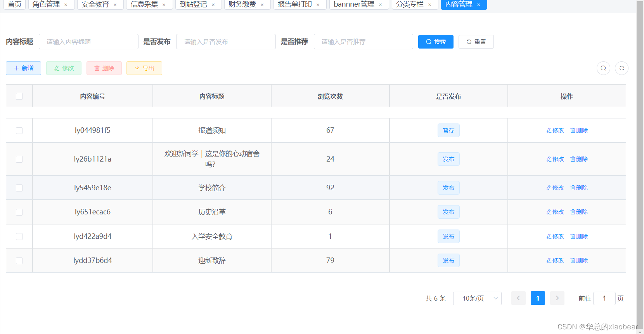Select checkbox for row lyd422a9d4
644x334 pixels.
(19, 237)
